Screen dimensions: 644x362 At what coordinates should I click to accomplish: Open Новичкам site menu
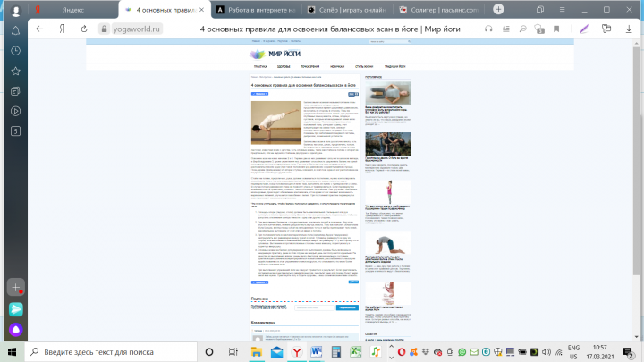pyautogui.click(x=337, y=66)
